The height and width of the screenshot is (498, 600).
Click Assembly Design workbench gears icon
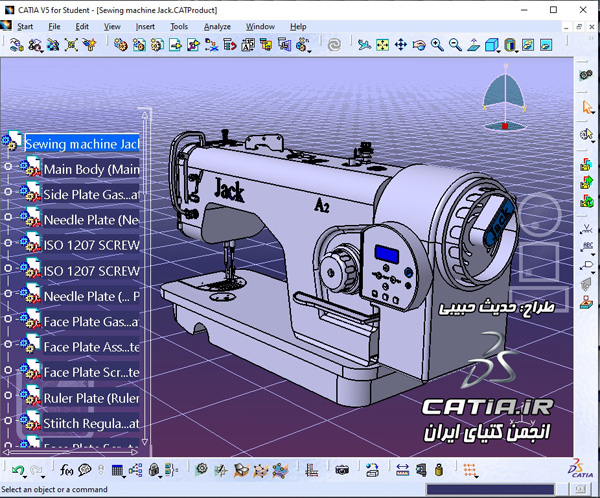click(x=586, y=75)
